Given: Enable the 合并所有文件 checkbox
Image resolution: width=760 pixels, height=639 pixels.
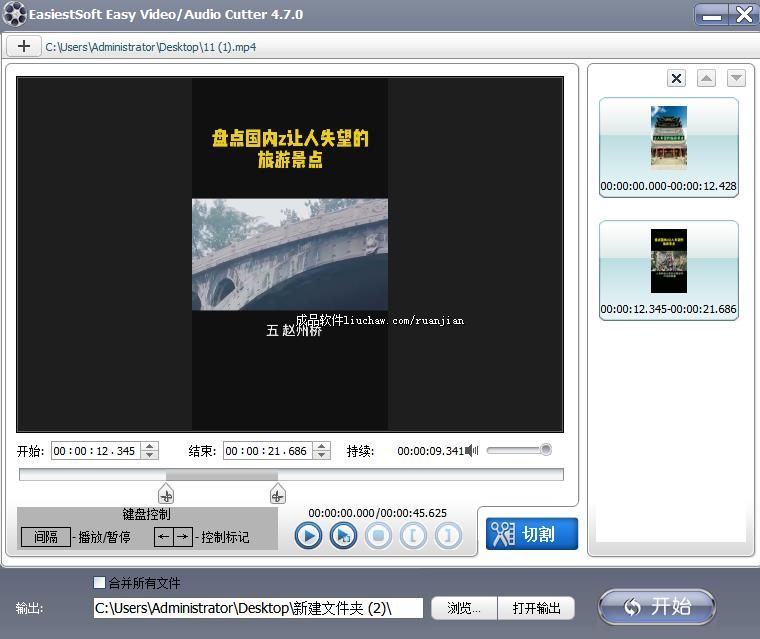Looking at the screenshot, I should [x=99, y=582].
